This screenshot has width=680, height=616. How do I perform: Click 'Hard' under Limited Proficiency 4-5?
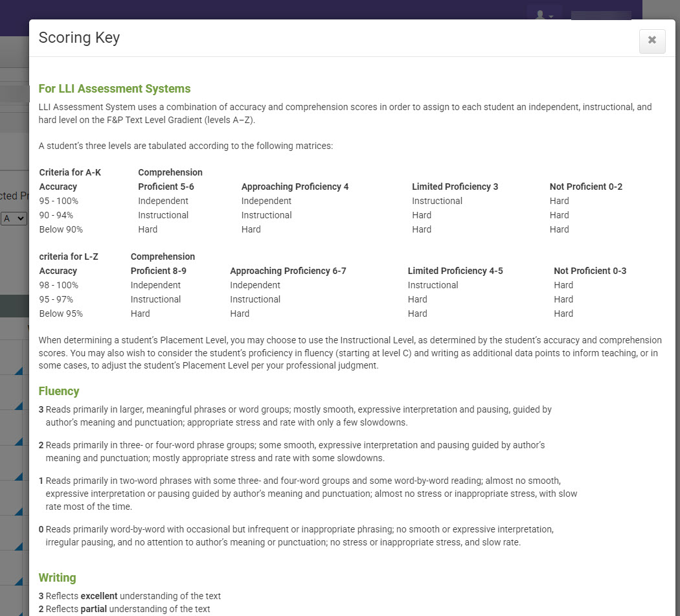point(417,299)
